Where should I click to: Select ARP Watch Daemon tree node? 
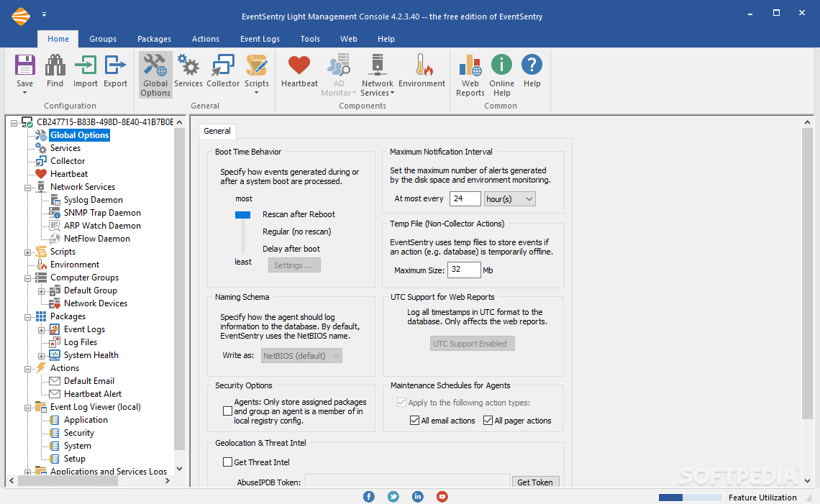click(102, 226)
